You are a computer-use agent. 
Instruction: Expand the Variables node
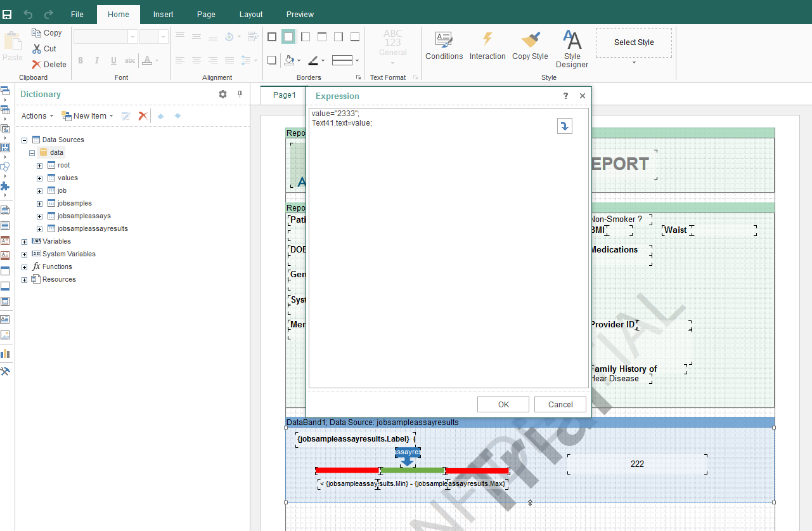click(x=25, y=242)
